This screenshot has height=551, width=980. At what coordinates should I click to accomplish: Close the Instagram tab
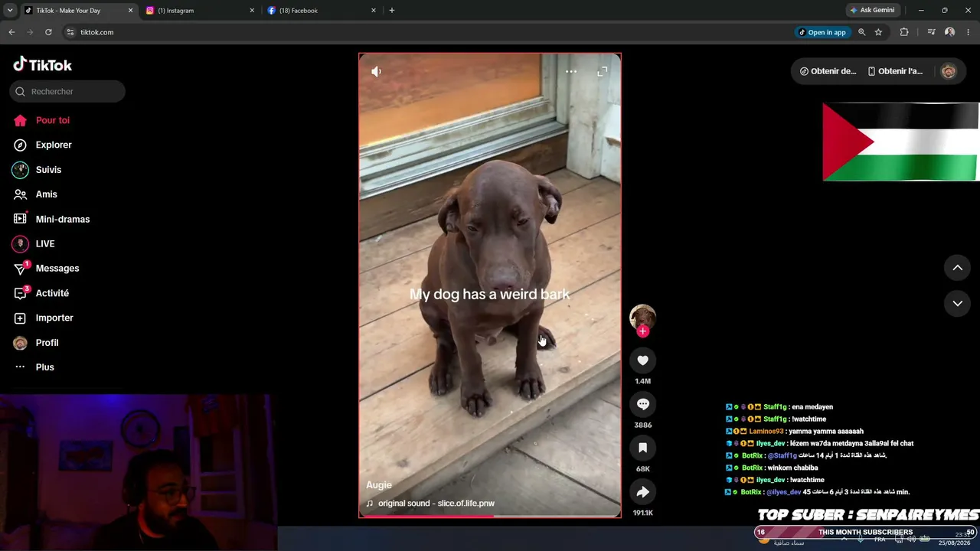[252, 11]
